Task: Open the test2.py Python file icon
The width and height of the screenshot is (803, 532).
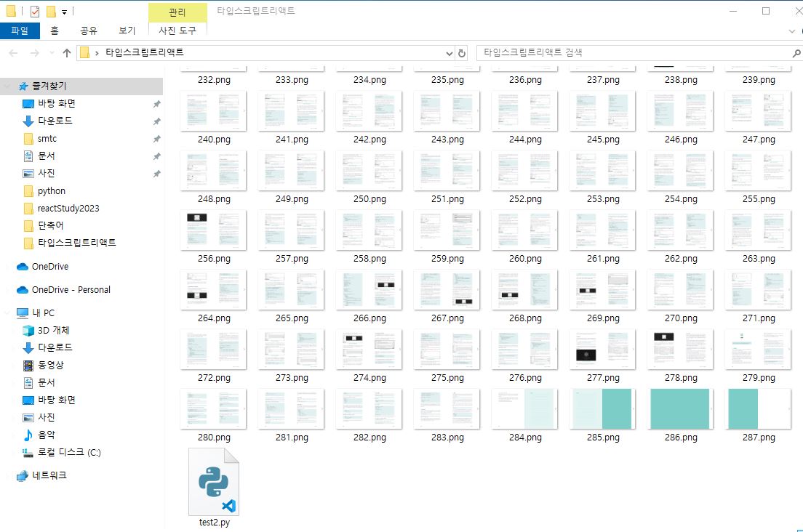Action: pos(213,482)
